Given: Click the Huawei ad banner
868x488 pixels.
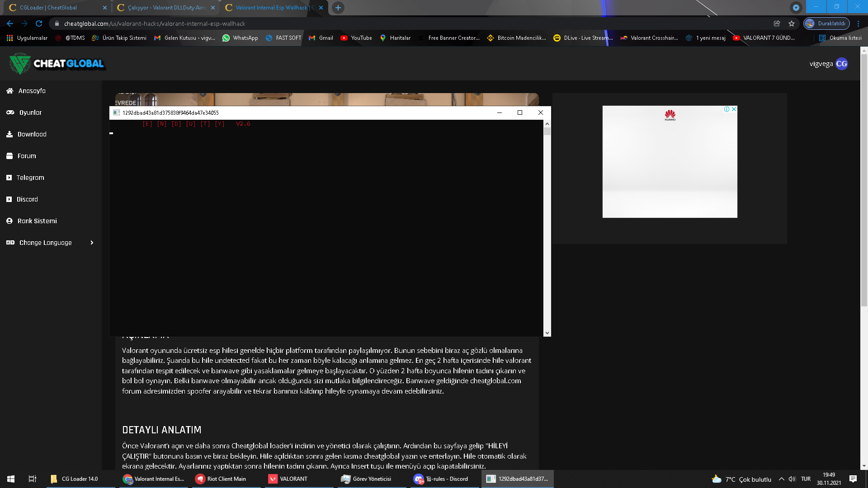Looking at the screenshot, I should 670,162.
